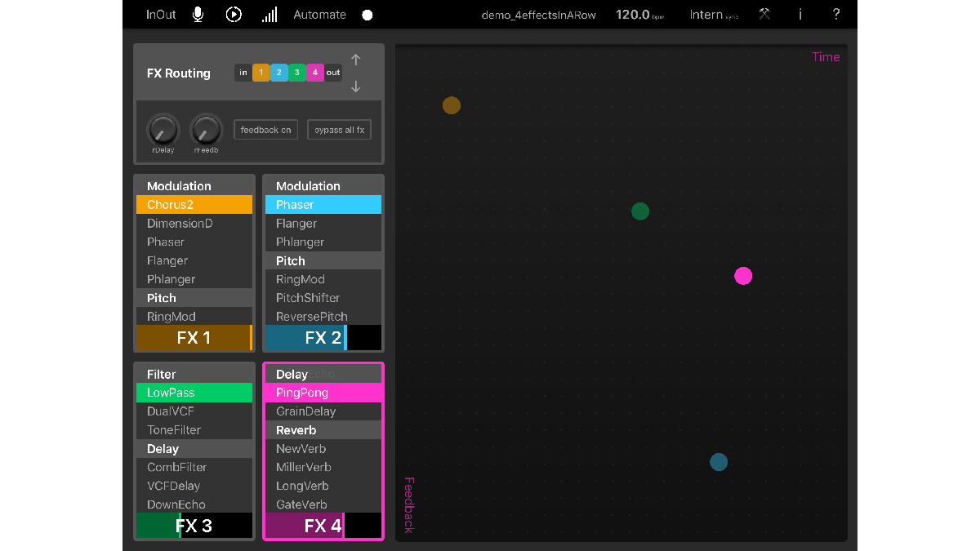Click the FX 1 label bar
Image resolution: width=980 pixels, height=551 pixels.
coord(194,337)
